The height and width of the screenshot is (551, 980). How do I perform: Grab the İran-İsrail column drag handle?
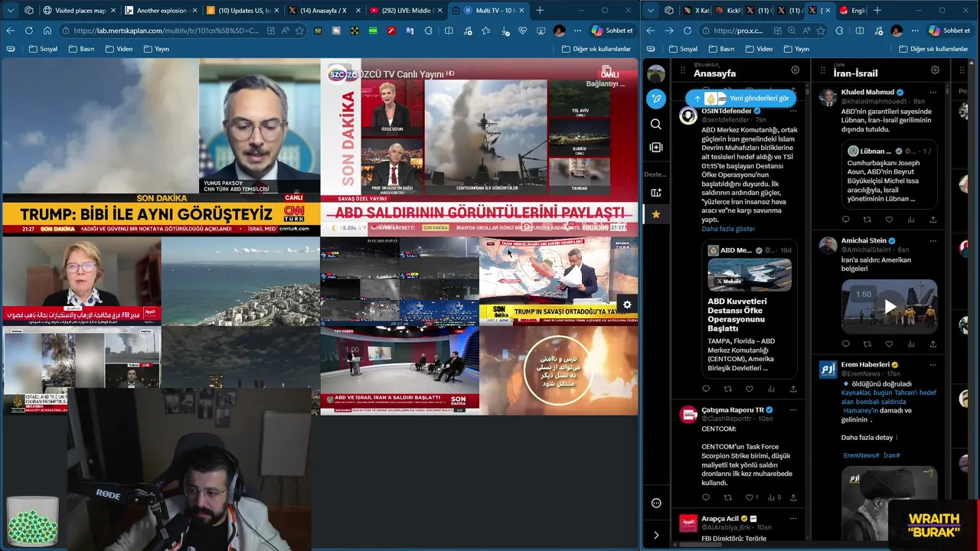tap(822, 70)
